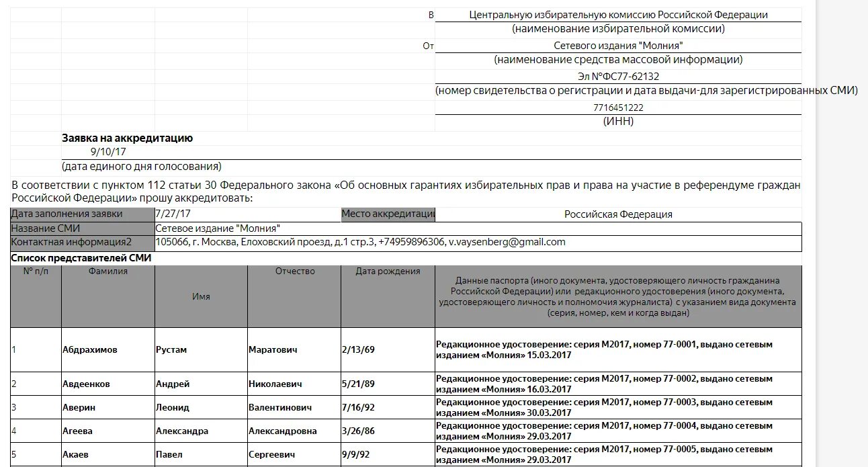
Task: Select the surname cell "Агеева"
Action: 108,431
